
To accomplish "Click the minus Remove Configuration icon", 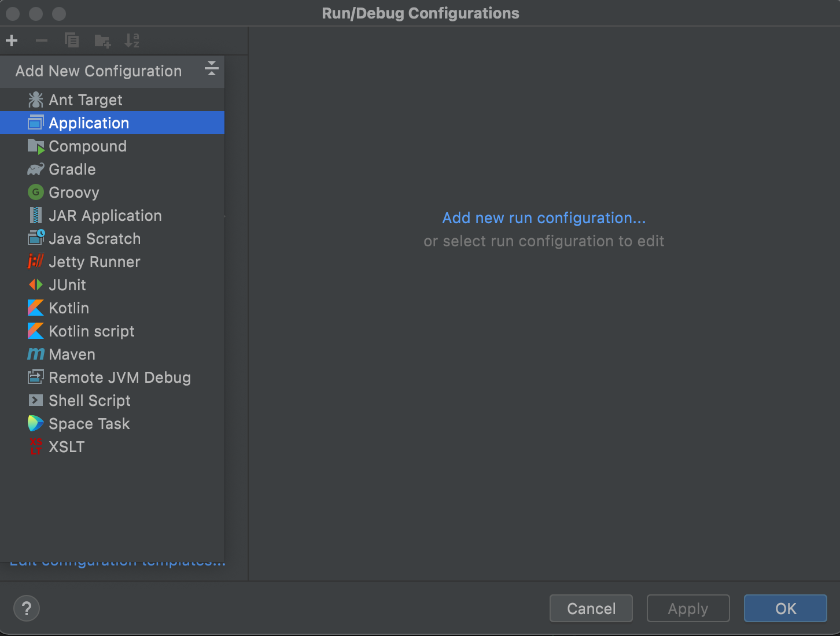I will (42, 40).
